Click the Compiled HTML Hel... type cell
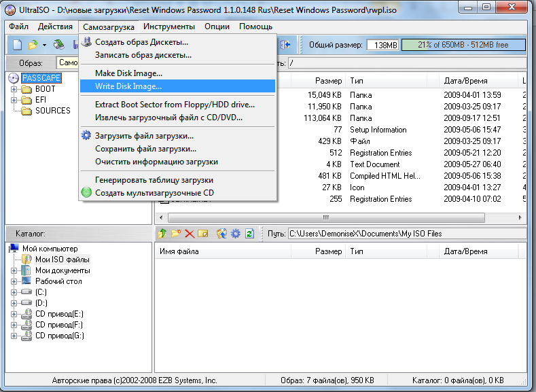The width and height of the screenshot is (536, 392). coord(385,176)
